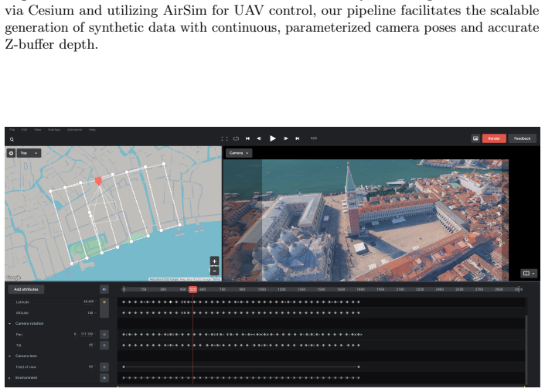Click frame 1500 on the timeline ruler
Viewport: 545px width, 392px height.
[321, 289]
